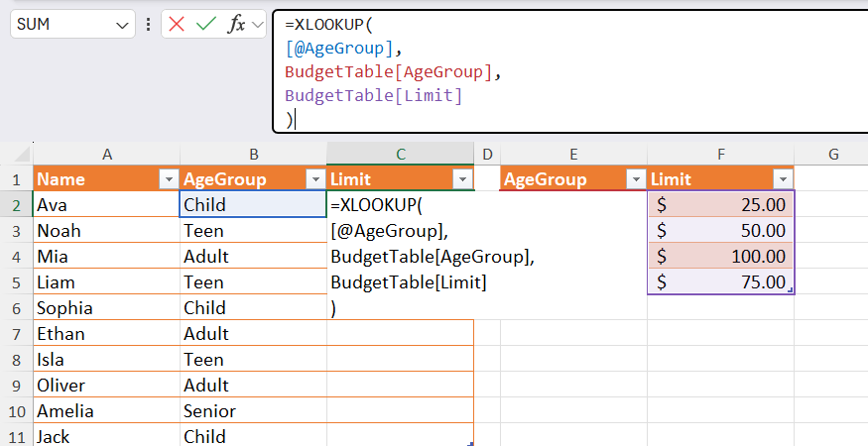
Task: Click BudgetTable[AgeGroup] in the formula bar
Action: (x=389, y=72)
